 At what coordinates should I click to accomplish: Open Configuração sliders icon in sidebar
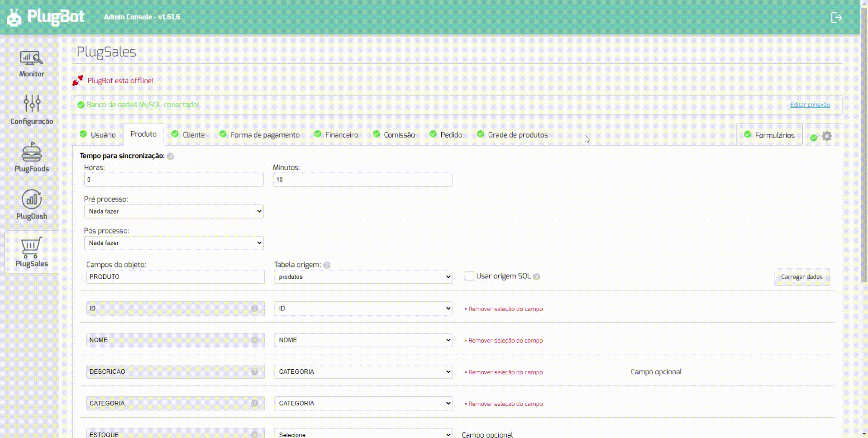(32, 104)
